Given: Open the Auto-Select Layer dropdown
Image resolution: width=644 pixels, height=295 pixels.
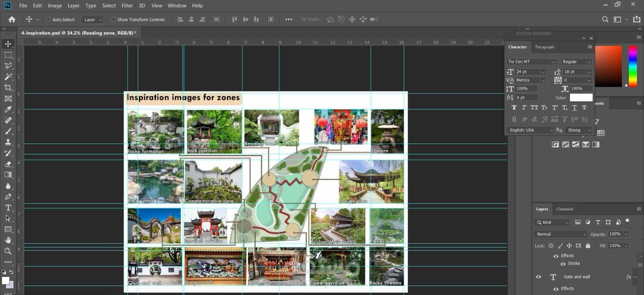Looking at the screenshot, I should pyautogui.click(x=93, y=19).
